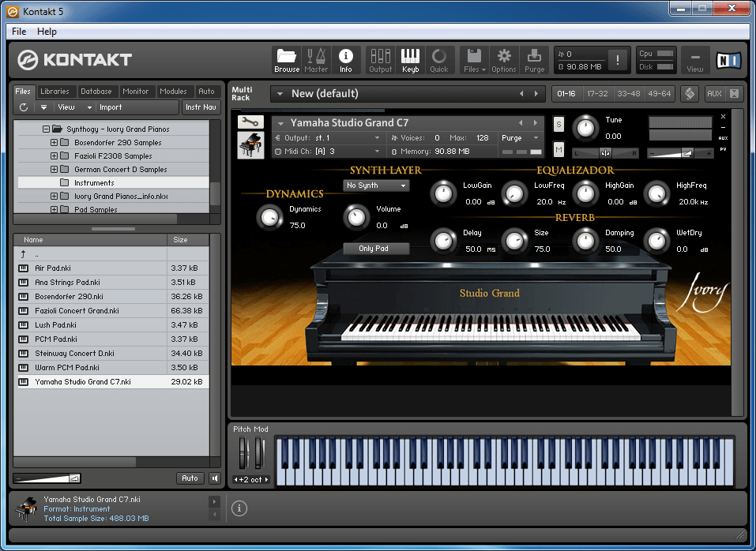Open the View dropdown in file browser
This screenshot has width=756, height=551.
tap(74, 107)
